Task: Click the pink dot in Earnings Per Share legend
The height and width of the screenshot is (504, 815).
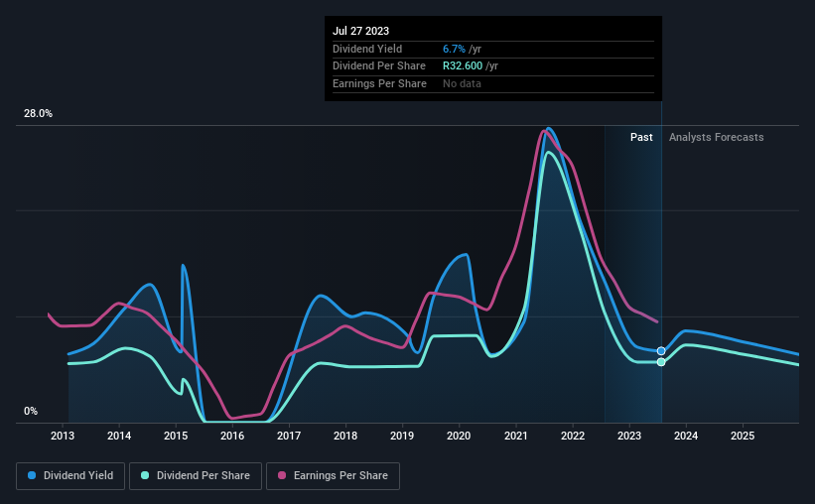Action: pyautogui.click(x=282, y=475)
